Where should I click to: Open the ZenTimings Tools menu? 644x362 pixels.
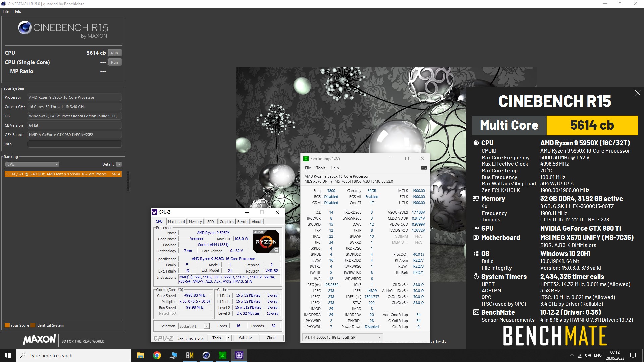pos(321,168)
